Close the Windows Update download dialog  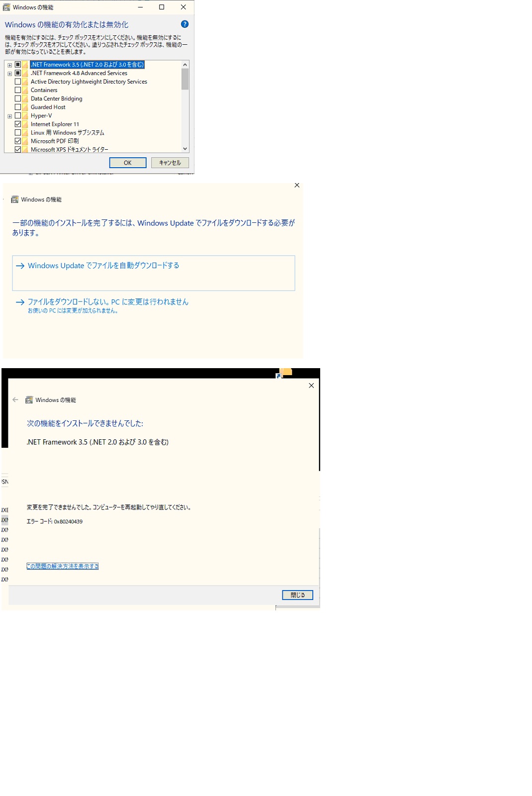(297, 185)
